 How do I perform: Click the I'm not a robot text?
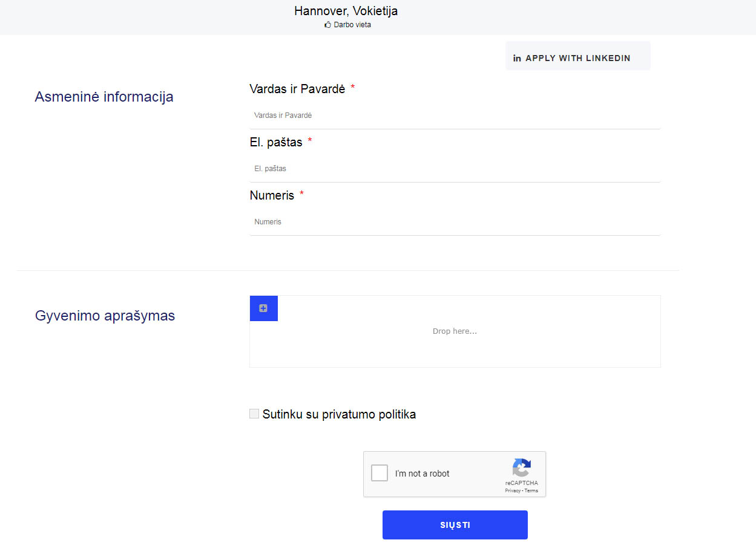422,474
